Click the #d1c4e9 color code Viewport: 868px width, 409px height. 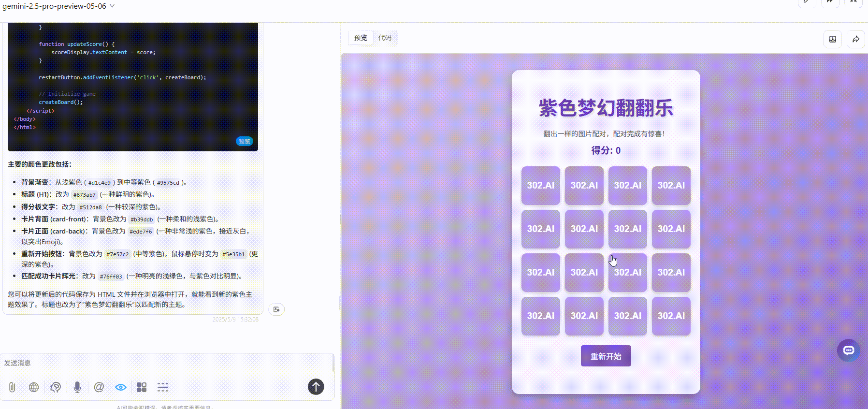(x=100, y=183)
